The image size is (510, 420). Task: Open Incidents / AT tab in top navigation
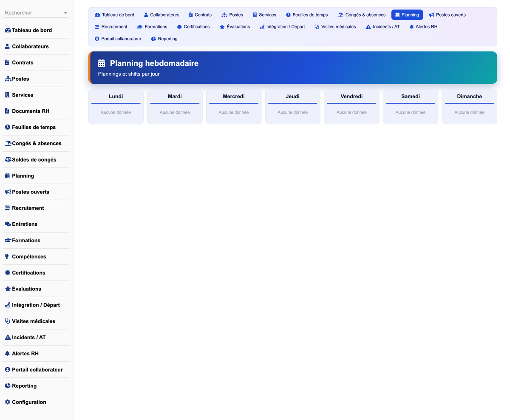tap(382, 27)
